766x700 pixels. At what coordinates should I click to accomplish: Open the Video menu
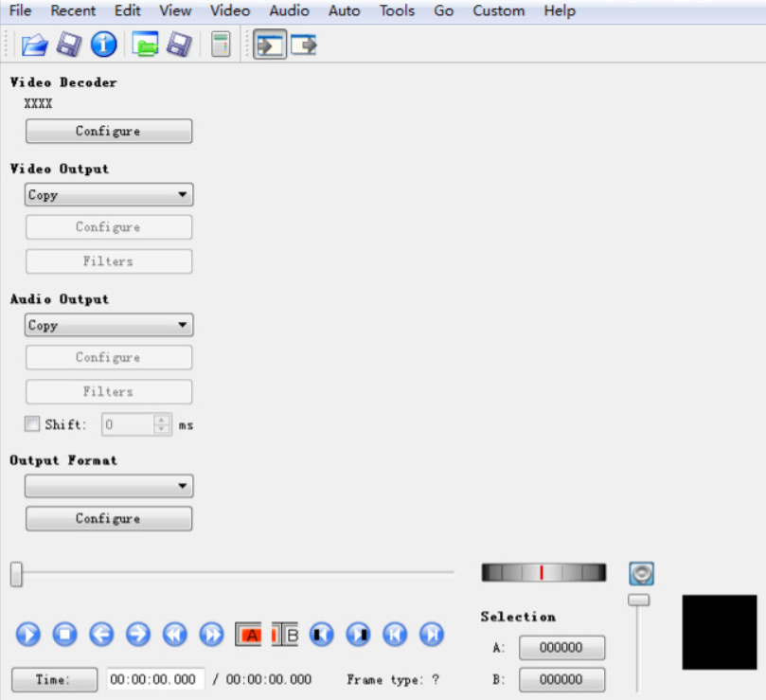tap(230, 10)
